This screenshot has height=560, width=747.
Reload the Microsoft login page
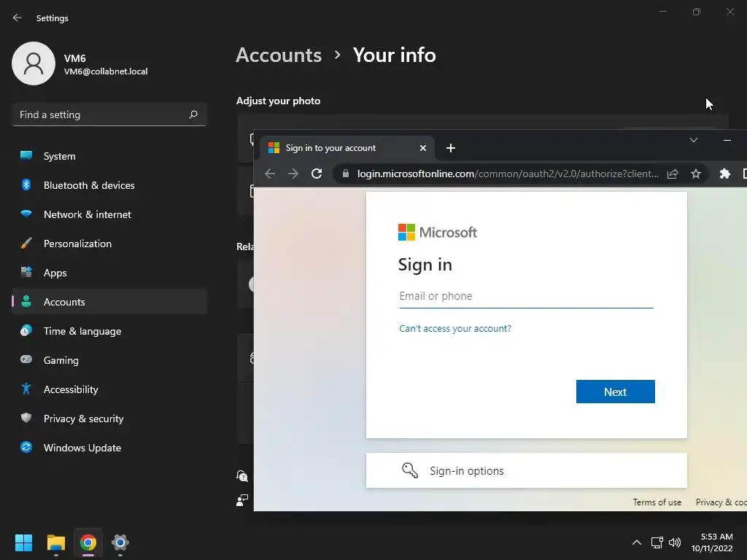click(x=317, y=174)
